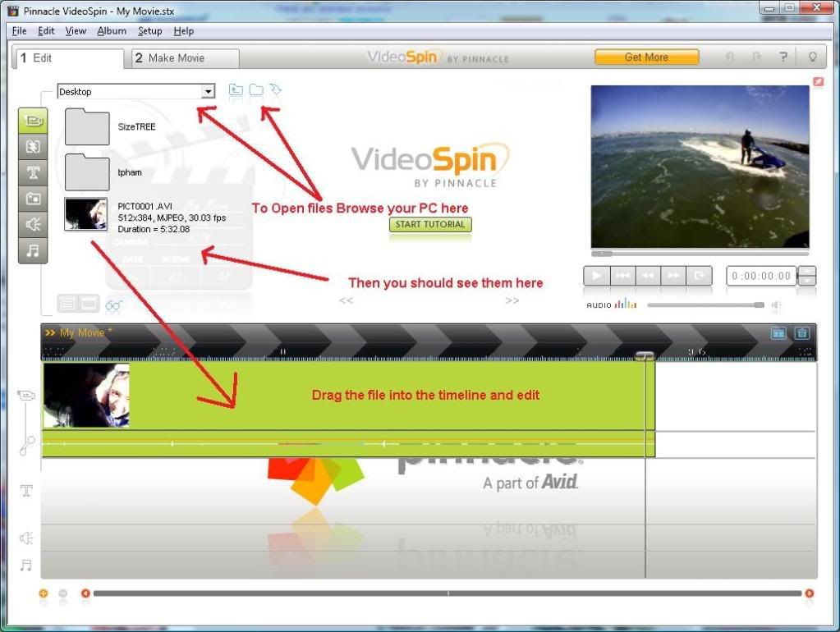840x632 pixels.
Task: Open the Videos album tab in the sidebar
Action: [x=33, y=121]
